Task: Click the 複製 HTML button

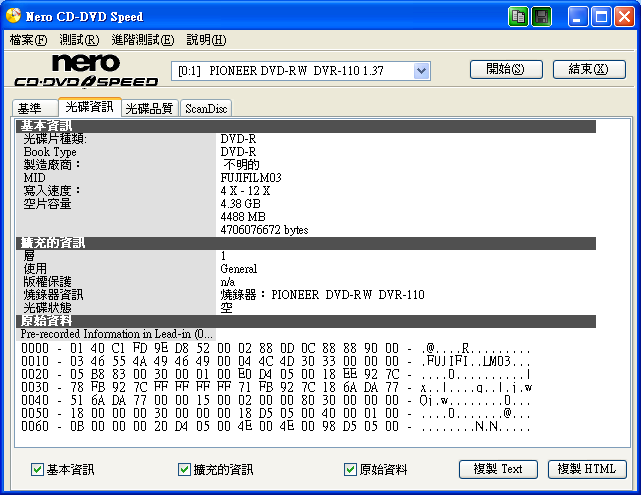Action: 587,469
